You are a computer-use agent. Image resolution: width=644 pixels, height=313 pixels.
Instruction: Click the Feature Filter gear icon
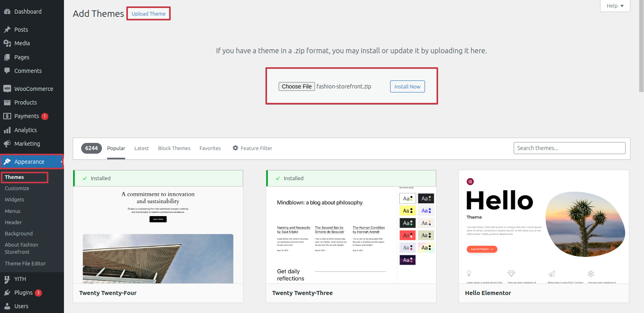pyautogui.click(x=235, y=148)
